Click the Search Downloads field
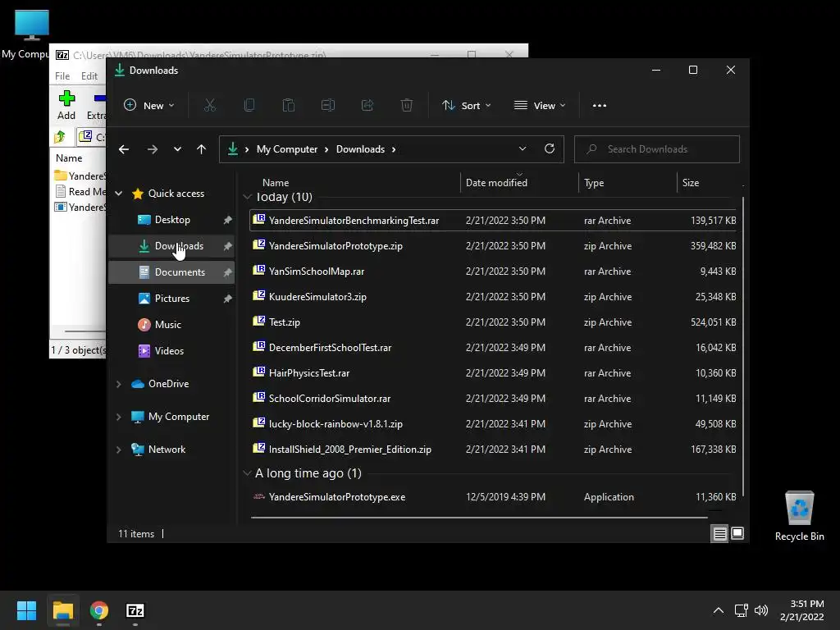The image size is (840, 630). click(x=657, y=149)
